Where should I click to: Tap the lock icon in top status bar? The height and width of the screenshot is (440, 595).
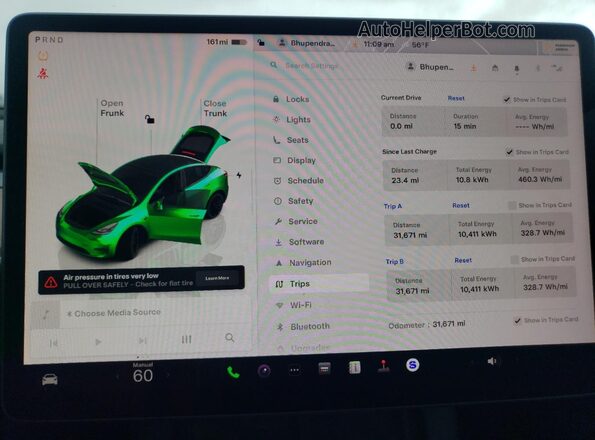point(261,42)
